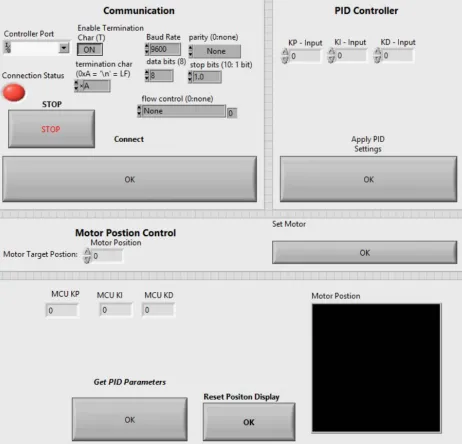Click the KD - Input value field

[397, 55]
